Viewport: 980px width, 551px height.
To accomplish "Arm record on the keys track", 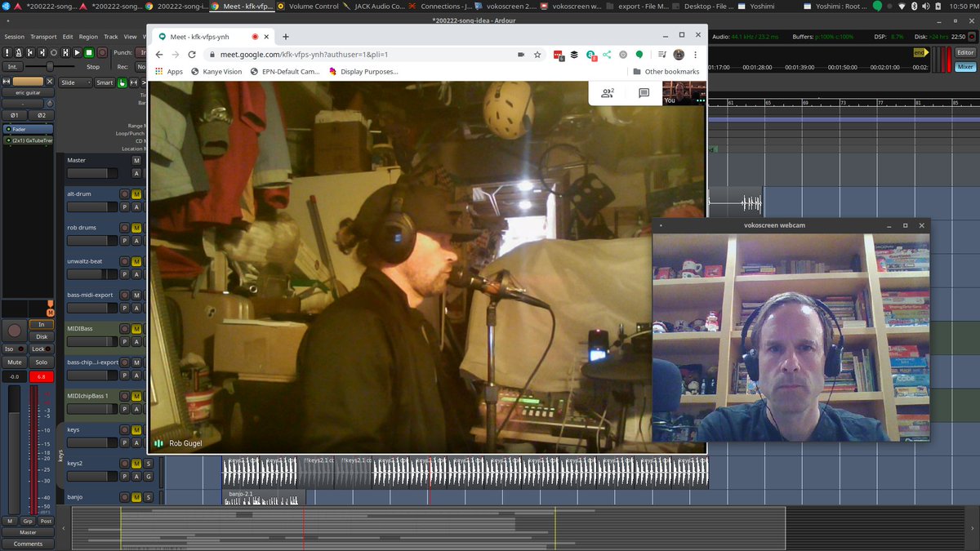I will [124, 429].
